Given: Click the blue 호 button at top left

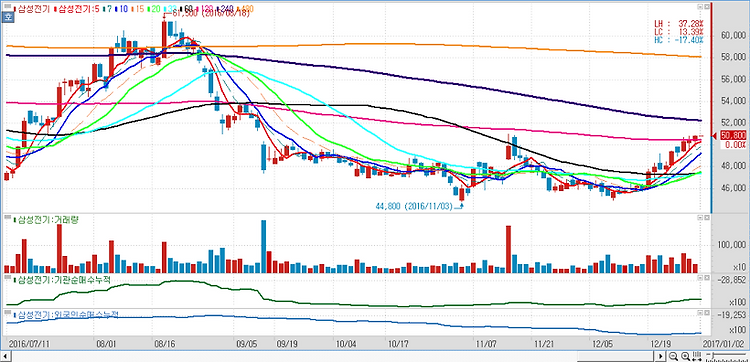Looking at the screenshot, I should point(8,17).
